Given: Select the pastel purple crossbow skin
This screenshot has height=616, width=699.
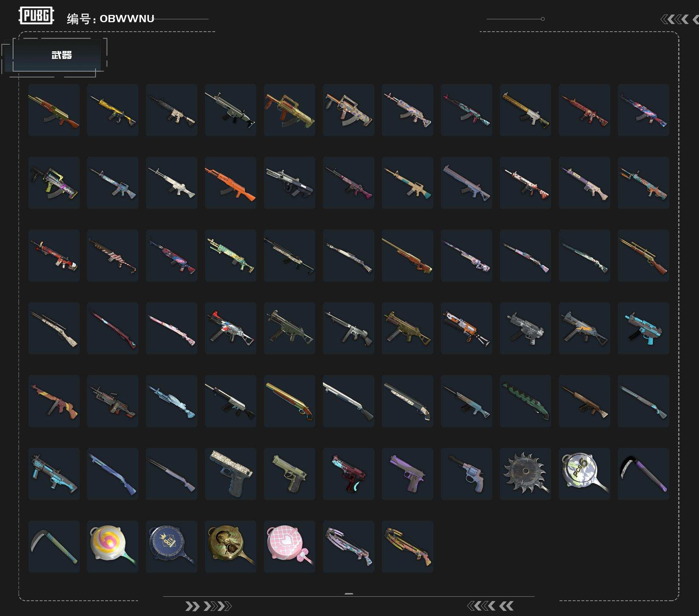Looking at the screenshot, I should coord(348,547).
